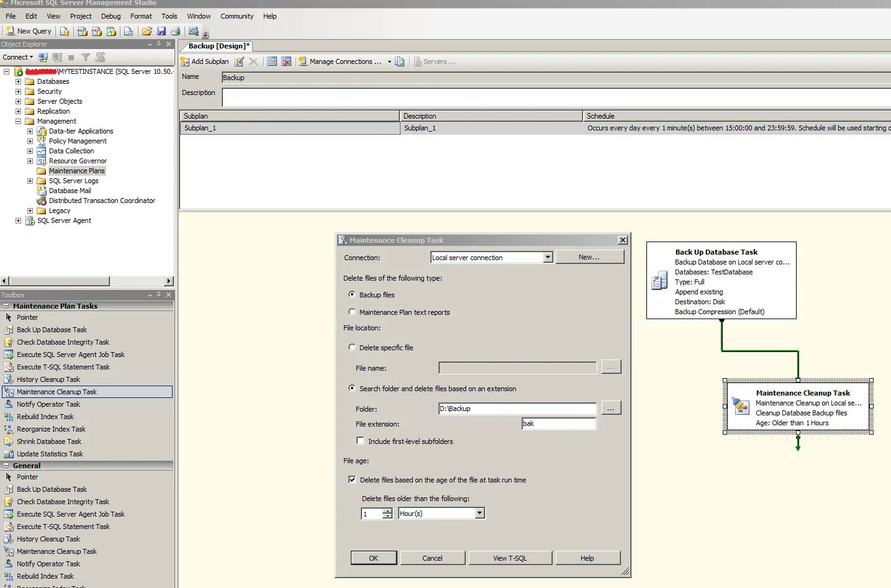This screenshot has width=891, height=588.
Task: Open the Local server connection dropdown
Action: (x=548, y=258)
